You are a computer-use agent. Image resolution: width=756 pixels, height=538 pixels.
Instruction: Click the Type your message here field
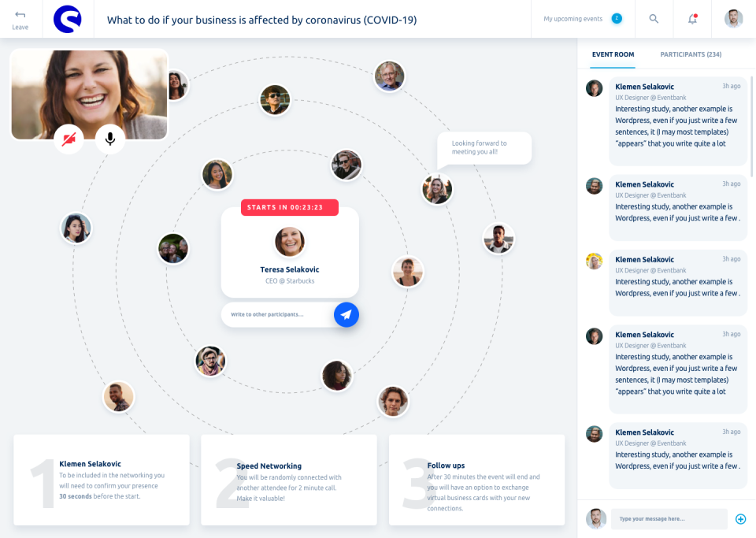(669, 519)
